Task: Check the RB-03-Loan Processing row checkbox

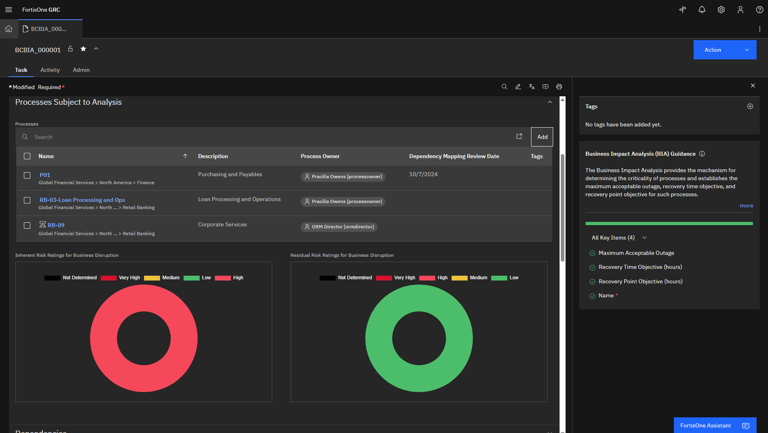Action: (x=27, y=200)
